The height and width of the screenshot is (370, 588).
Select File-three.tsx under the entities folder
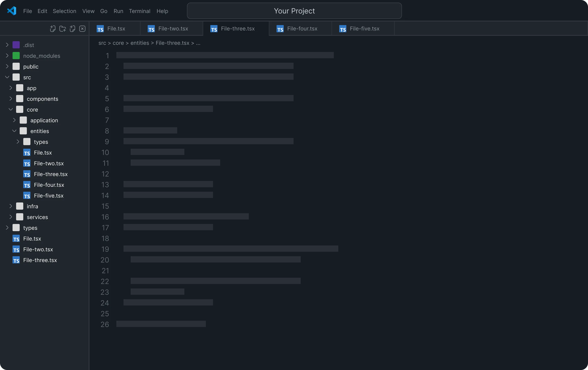coord(51,174)
